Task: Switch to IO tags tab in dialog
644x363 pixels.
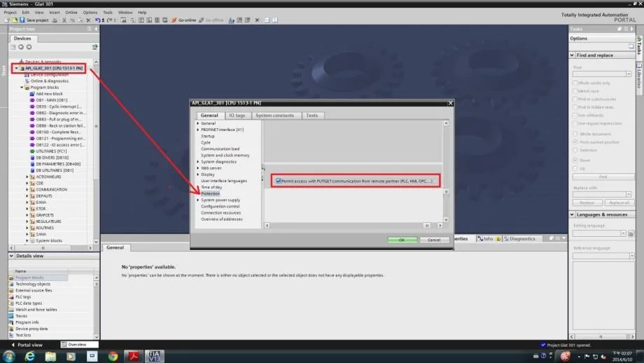Action: coord(237,116)
